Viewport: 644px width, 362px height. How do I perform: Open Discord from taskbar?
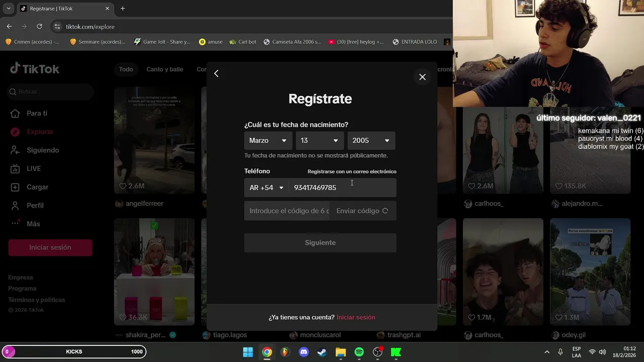[x=303, y=352]
